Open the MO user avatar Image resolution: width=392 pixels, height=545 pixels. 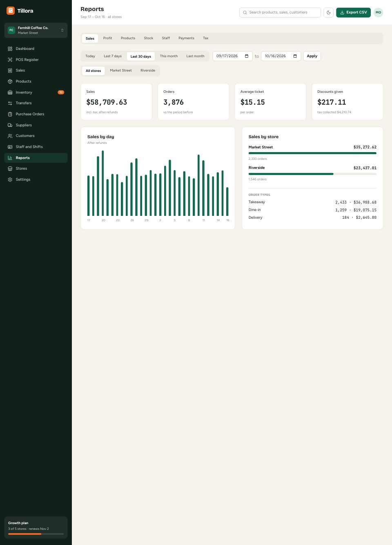coord(379,13)
